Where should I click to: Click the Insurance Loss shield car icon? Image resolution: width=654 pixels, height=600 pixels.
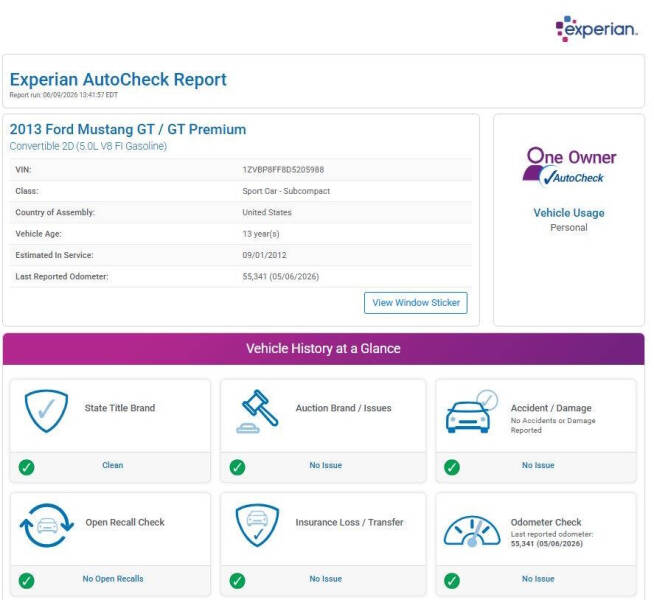pyautogui.click(x=257, y=525)
